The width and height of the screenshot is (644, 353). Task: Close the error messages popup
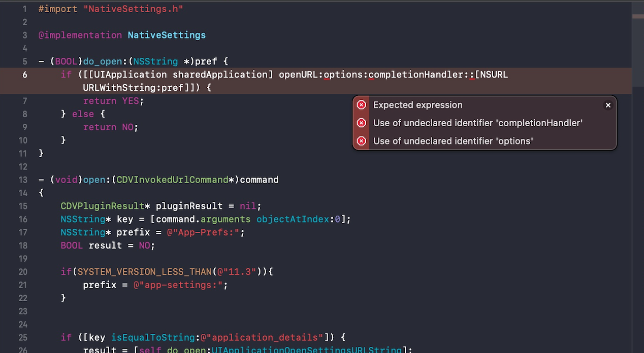click(607, 105)
